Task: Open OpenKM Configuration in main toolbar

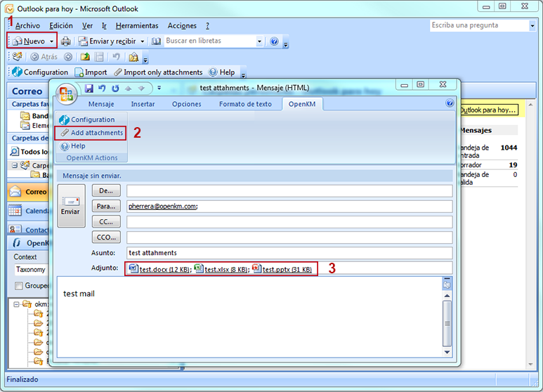Action: tap(40, 72)
